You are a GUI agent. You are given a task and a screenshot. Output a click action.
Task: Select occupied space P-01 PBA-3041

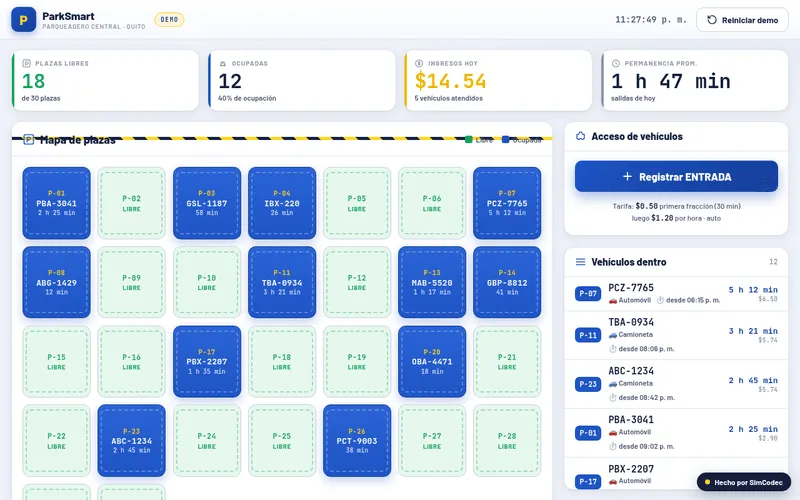[56, 203]
